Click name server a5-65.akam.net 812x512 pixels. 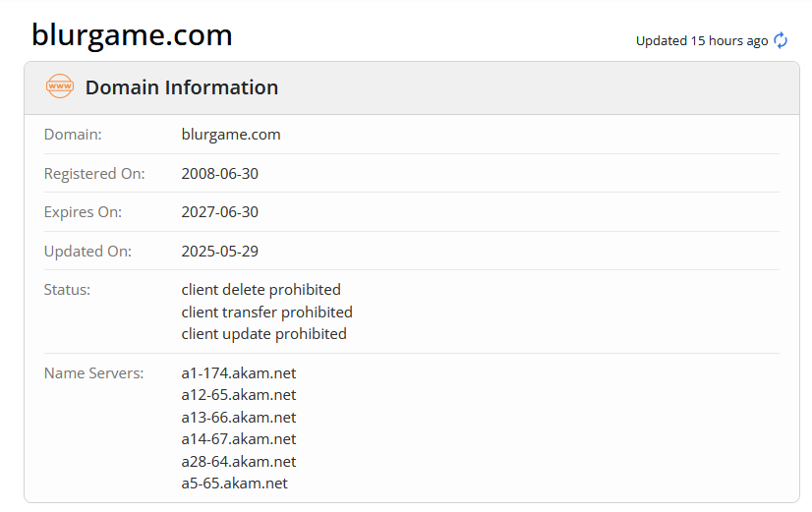[235, 484]
